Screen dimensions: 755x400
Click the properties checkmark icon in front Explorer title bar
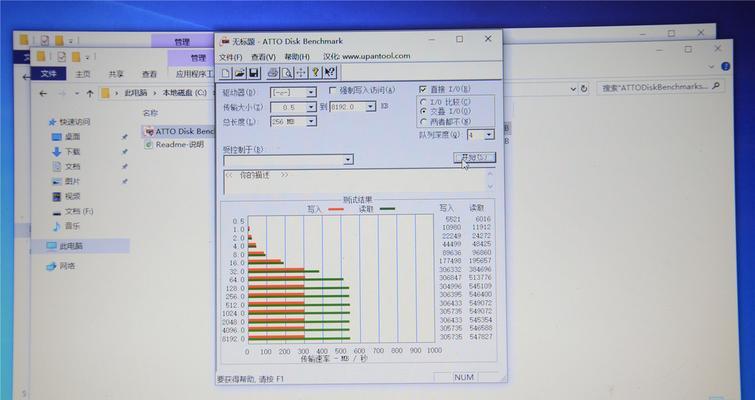(x=61, y=57)
